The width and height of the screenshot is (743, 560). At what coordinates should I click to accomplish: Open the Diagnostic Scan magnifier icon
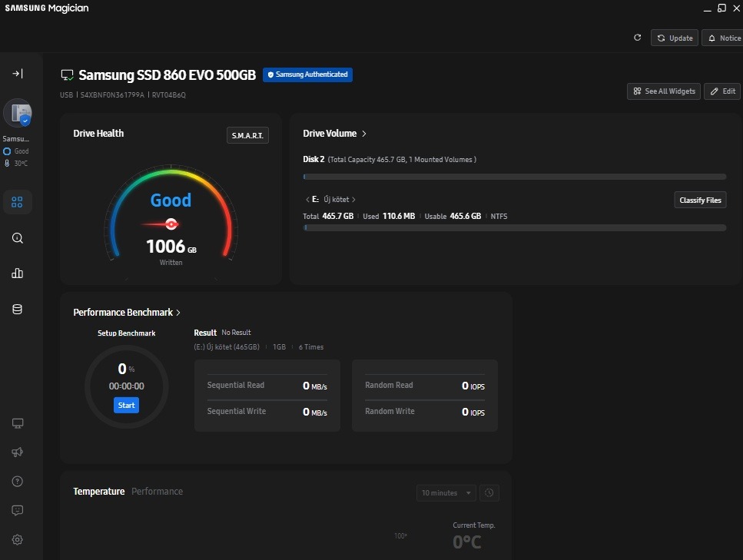point(17,238)
